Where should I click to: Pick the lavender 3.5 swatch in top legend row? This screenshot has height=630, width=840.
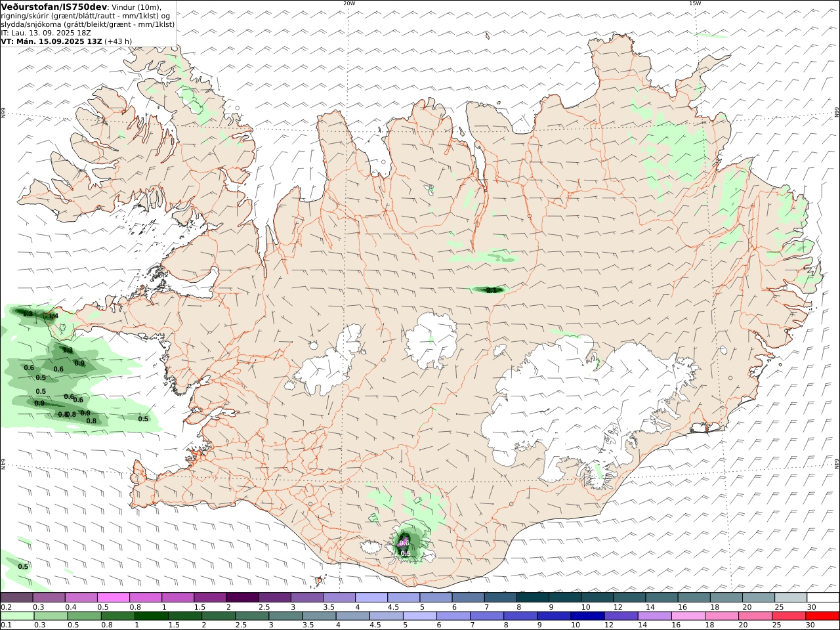pyautogui.click(x=339, y=597)
